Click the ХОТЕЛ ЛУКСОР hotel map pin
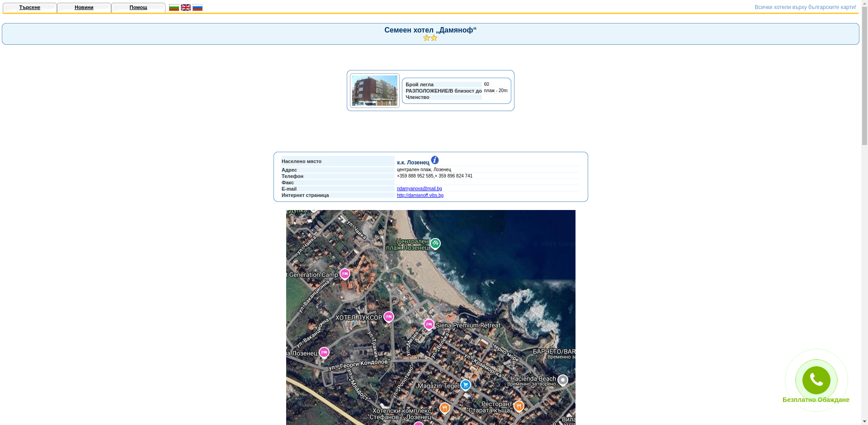Image resolution: width=868 pixels, height=425 pixels. 388,317
